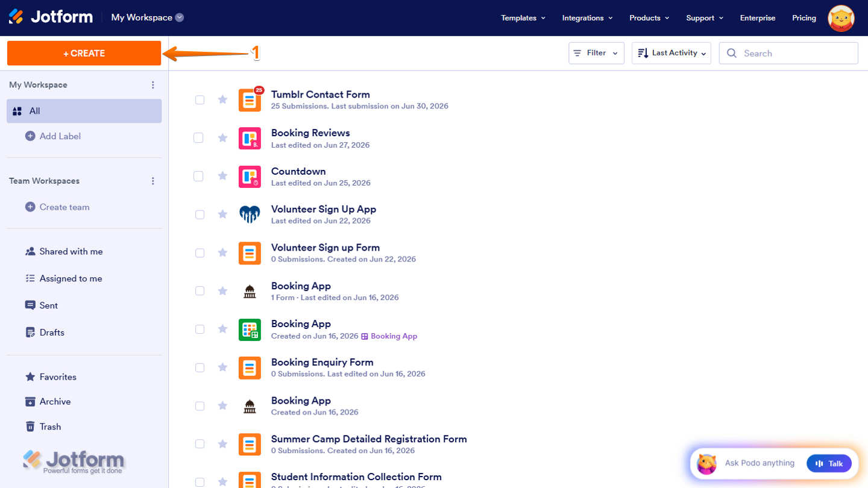Star the Booking Enquiry Form
The height and width of the screenshot is (488, 868).
(x=222, y=368)
